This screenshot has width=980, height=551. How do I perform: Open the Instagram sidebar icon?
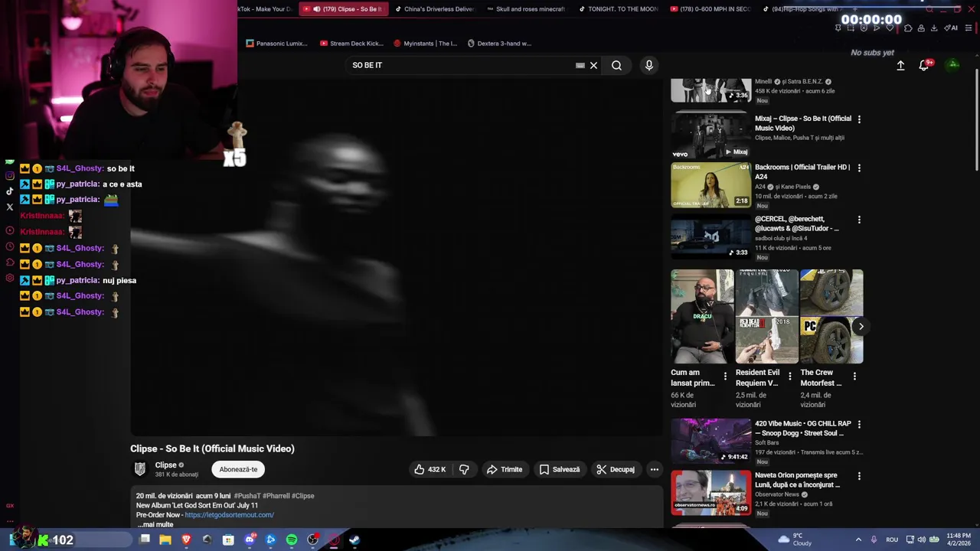point(10,176)
